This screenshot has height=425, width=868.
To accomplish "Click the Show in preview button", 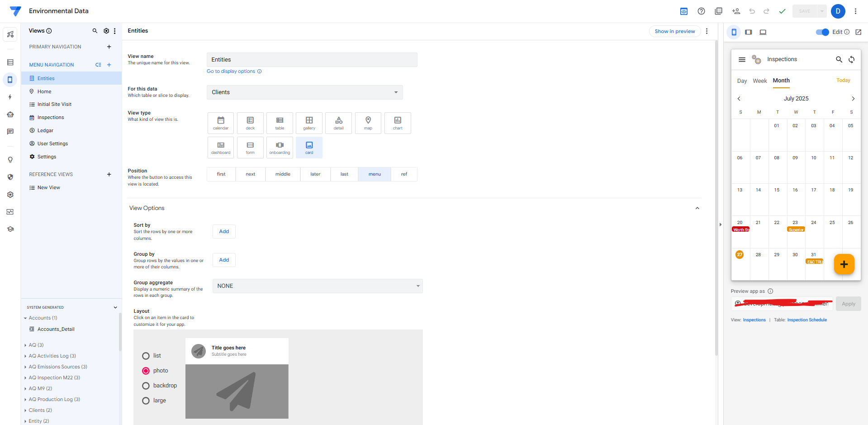I will point(674,31).
